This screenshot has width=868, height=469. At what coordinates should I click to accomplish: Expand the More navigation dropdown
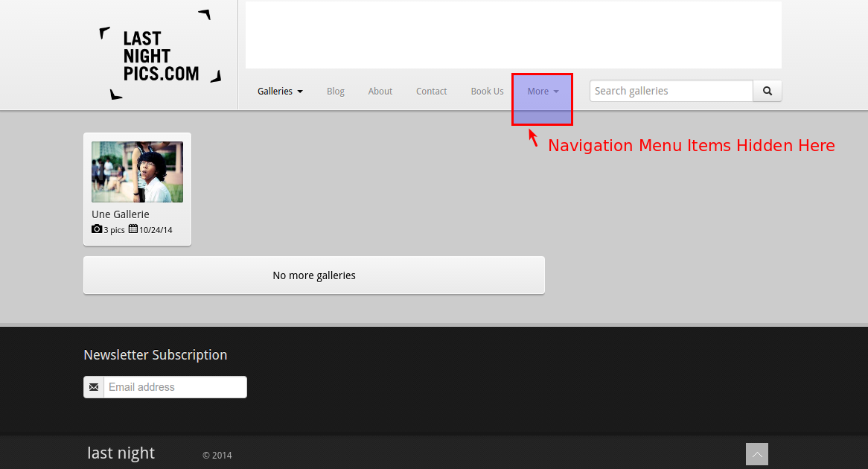(543, 92)
